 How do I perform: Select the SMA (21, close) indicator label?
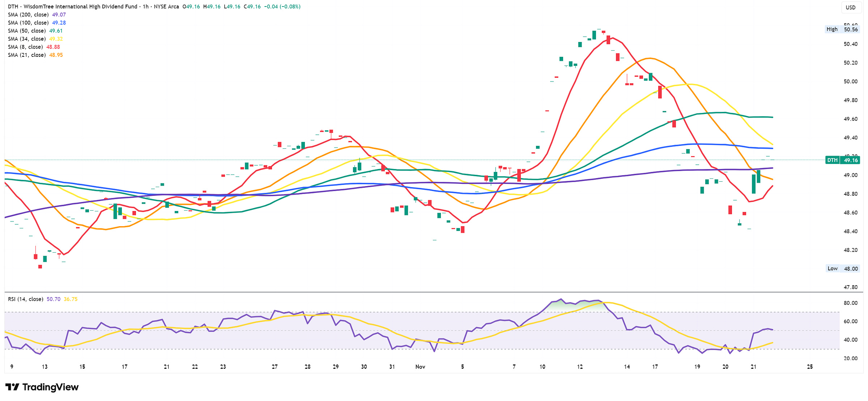click(x=27, y=55)
